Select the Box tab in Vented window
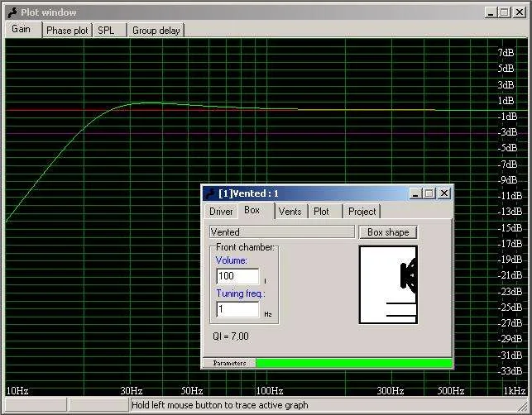 pyautogui.click(x=256, y=211)
